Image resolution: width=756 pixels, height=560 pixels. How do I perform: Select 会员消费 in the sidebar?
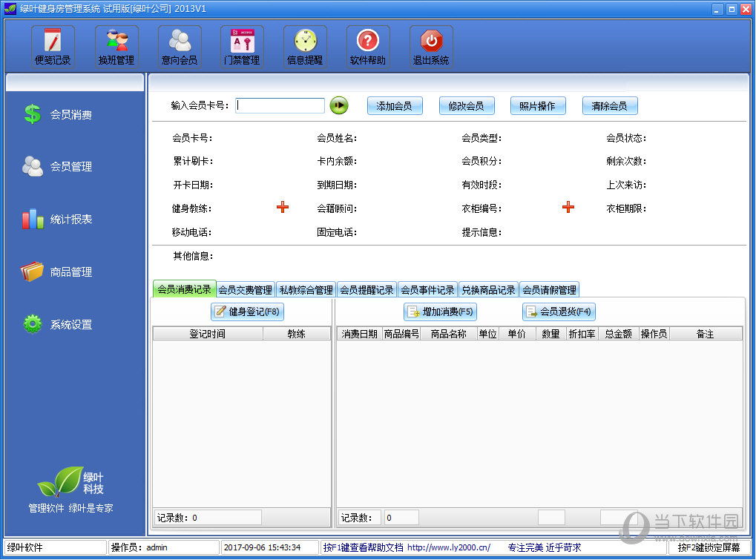coord(70,115)
